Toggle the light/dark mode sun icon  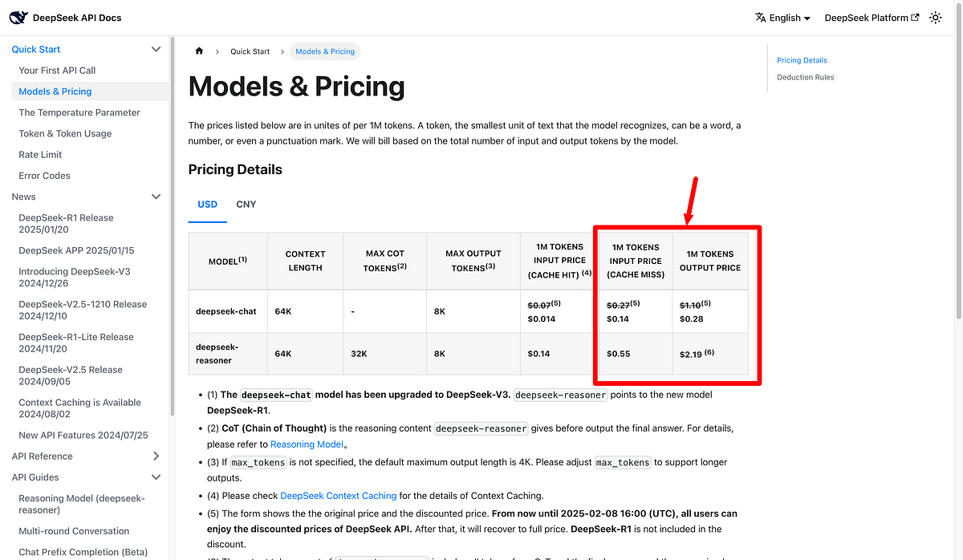tap(936, 18)
